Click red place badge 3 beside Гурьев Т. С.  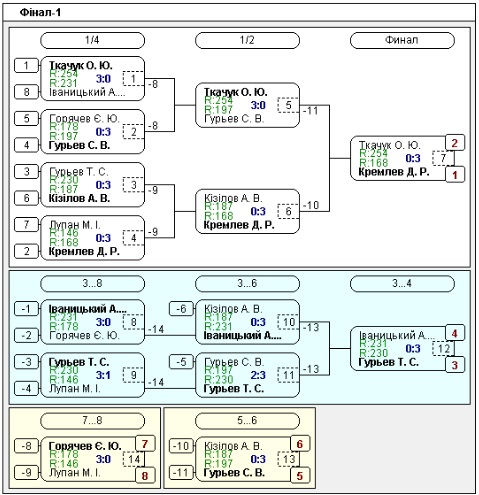coord(455,365)
